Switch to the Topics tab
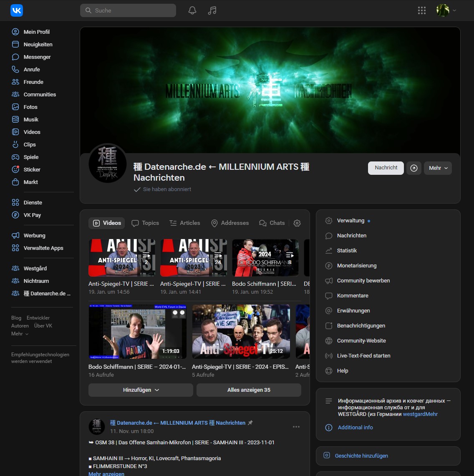The width and height of the screenshot is (474, 476). pos(145,223)
